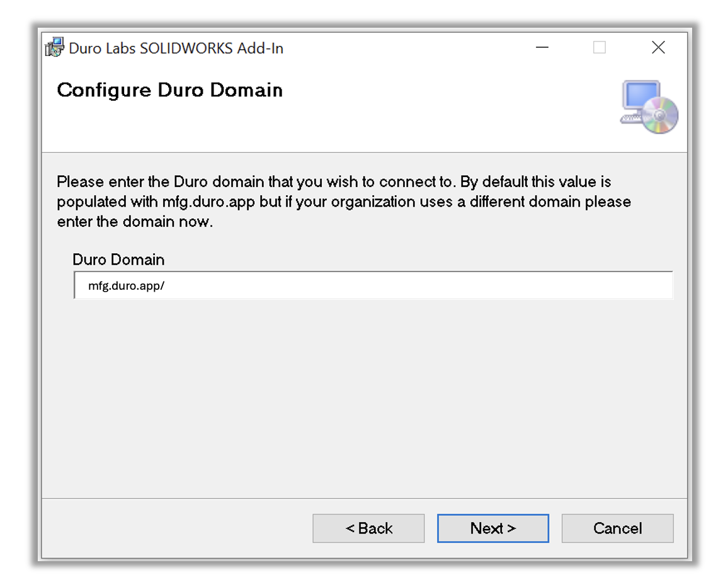Viewport: 728px width, 587px height.
Task: Click the disabled maximize window button
Action: 600,47
